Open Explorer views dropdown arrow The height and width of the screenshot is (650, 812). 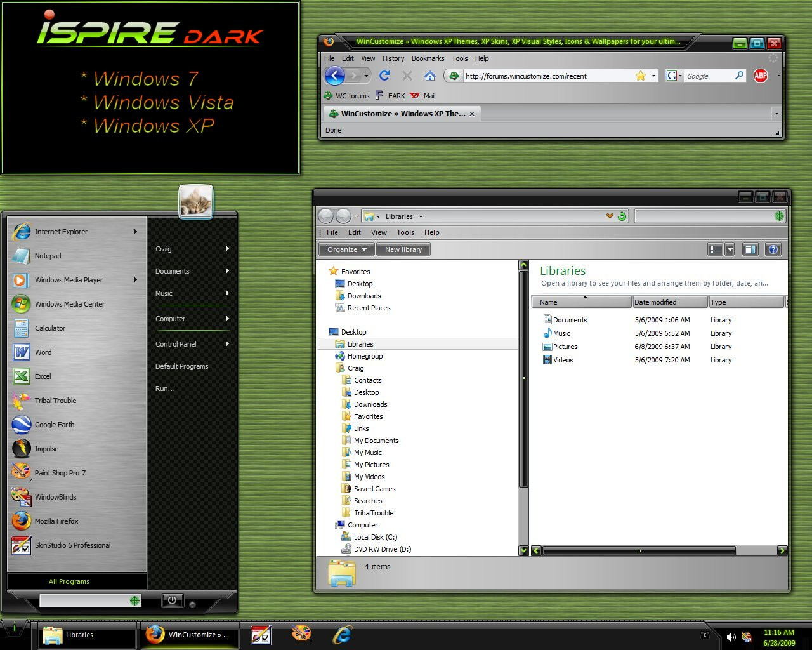click(x=730, y=249)
